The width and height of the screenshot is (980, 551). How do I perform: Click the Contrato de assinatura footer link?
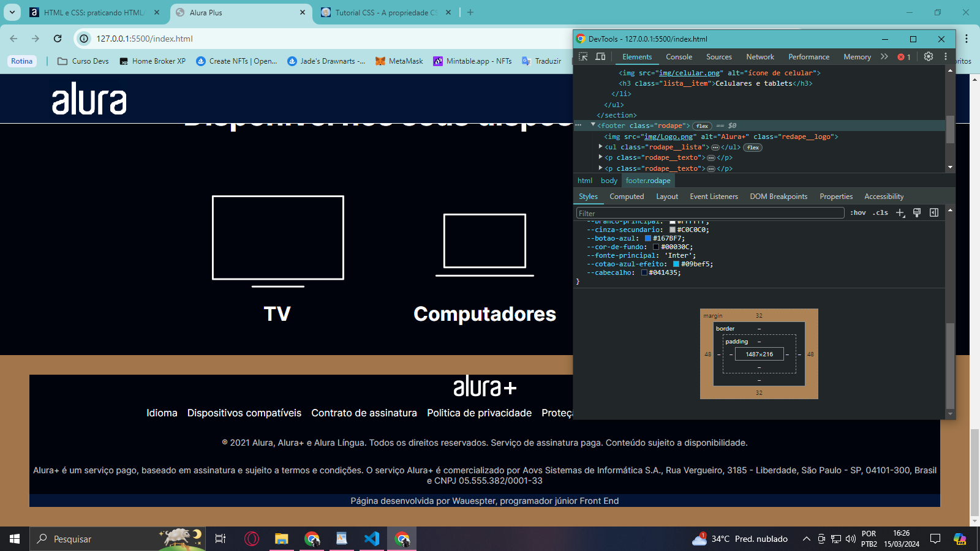click(364, 413)
